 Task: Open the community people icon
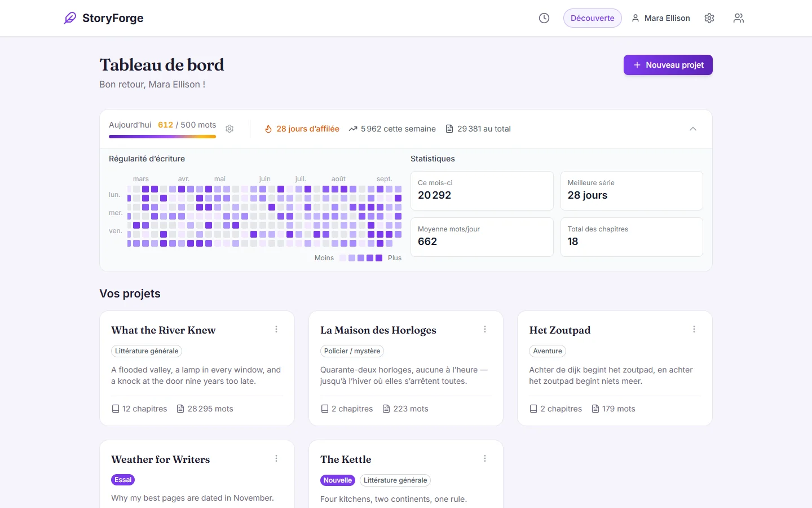[x=739, y=18]
